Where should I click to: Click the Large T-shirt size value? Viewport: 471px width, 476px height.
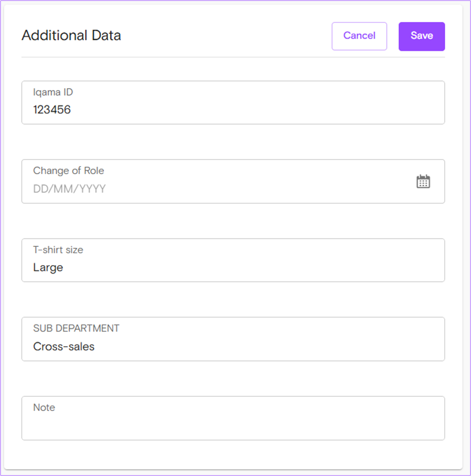pyautogui.click(x=48, y=268)
